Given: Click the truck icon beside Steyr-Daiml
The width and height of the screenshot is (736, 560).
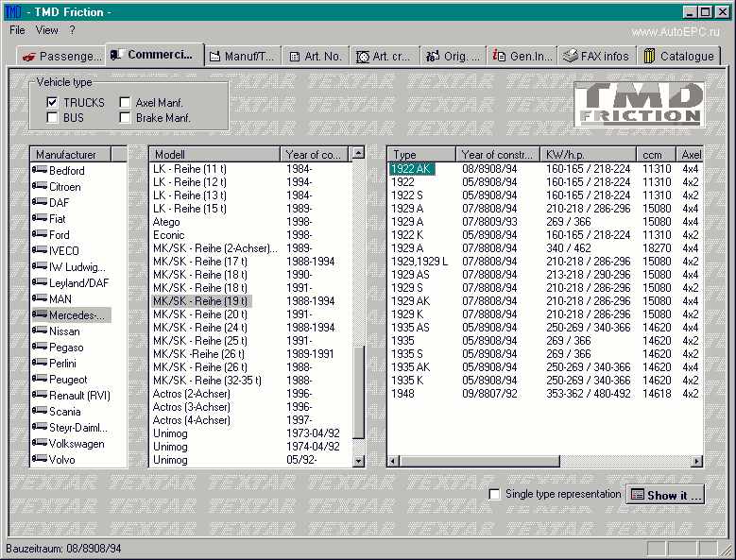Looking at the screenshot, I should click(x=40, y=426).
